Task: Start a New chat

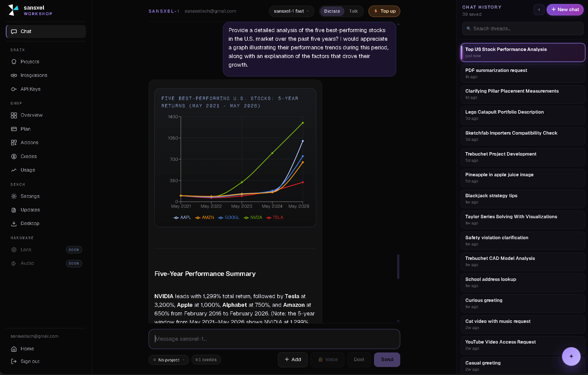Action: tap(565, 10)
